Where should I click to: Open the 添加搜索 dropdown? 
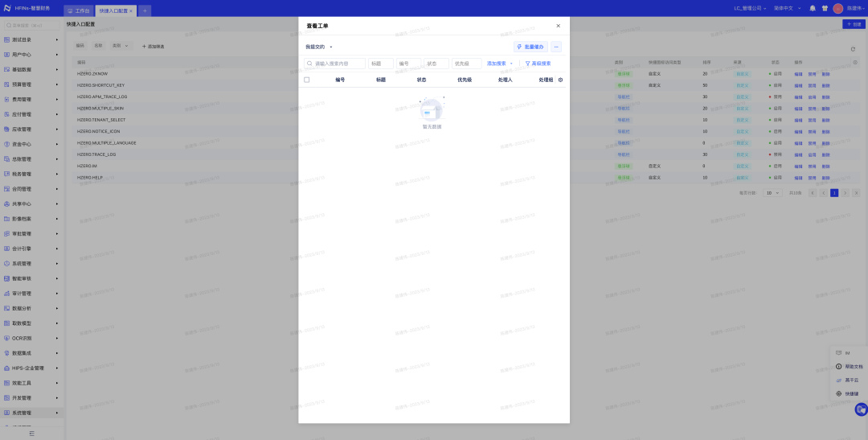[x=500, y=64]
